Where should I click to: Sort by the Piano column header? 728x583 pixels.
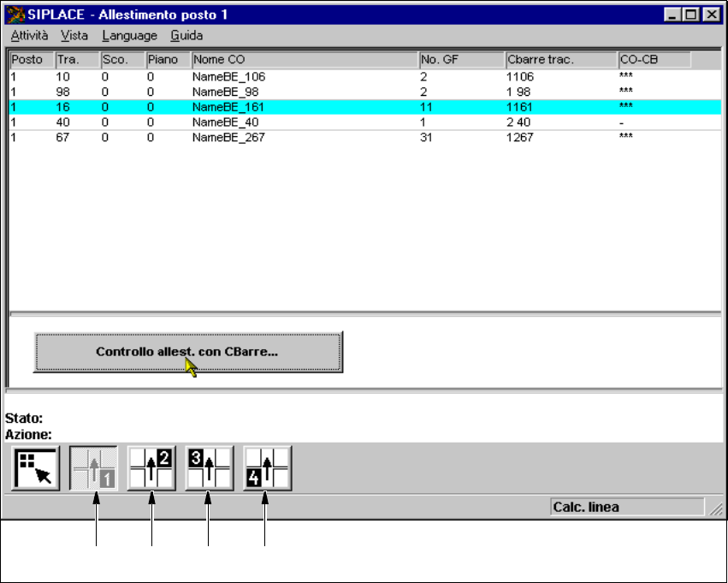tap(168, 60)
